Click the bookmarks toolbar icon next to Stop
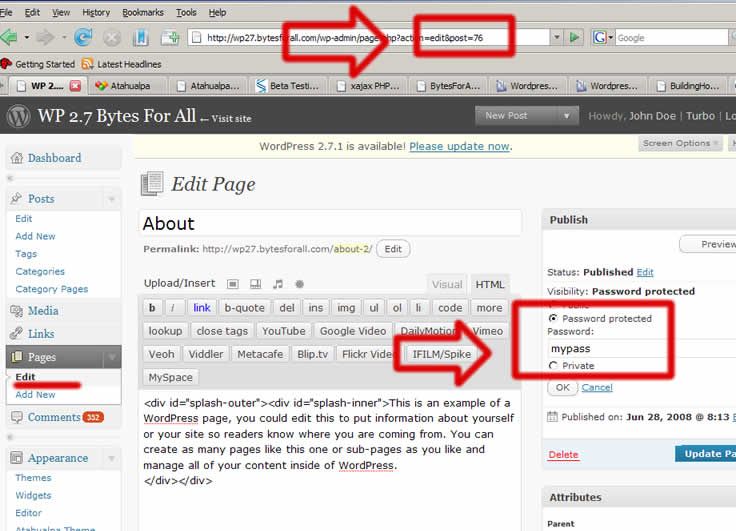 (x=140, y=38)
